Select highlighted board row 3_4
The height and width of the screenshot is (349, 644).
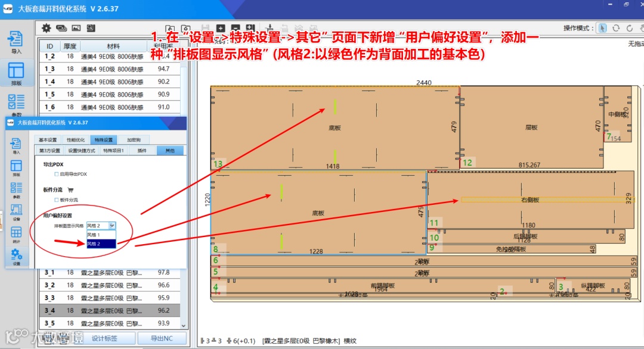tap(110, 310)
